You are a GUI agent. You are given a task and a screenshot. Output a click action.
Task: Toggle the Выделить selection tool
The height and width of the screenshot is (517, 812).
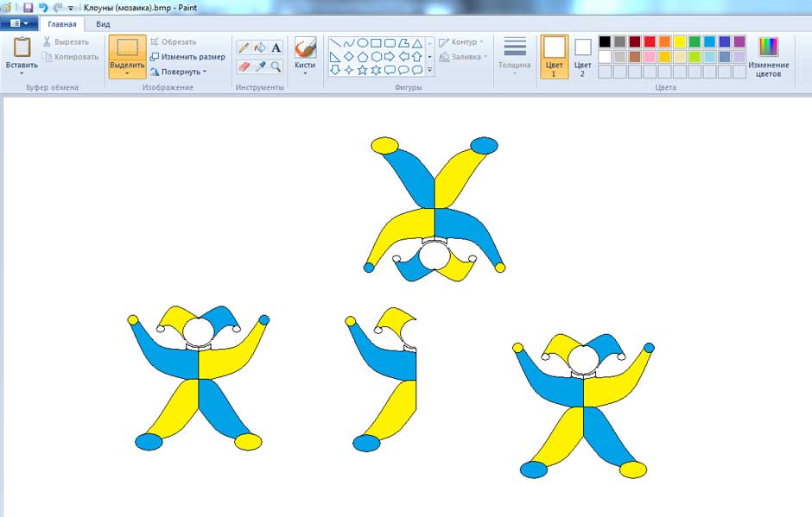[x=127, y=52]
